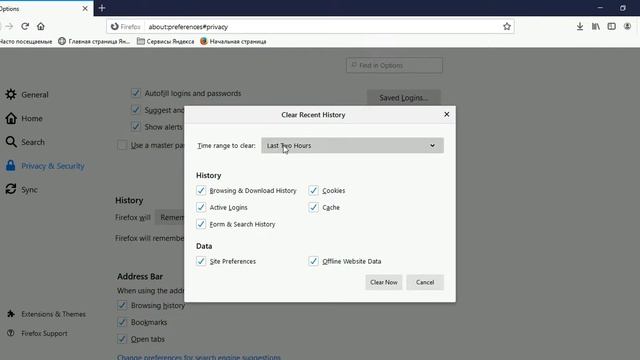The image size is (640, 360).
Task: Click the Address Bar section heading
Action: point(140,276)
